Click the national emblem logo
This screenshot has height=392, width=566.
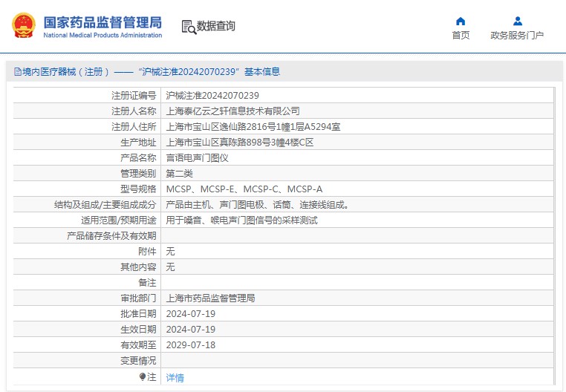[x=24, y=25]
